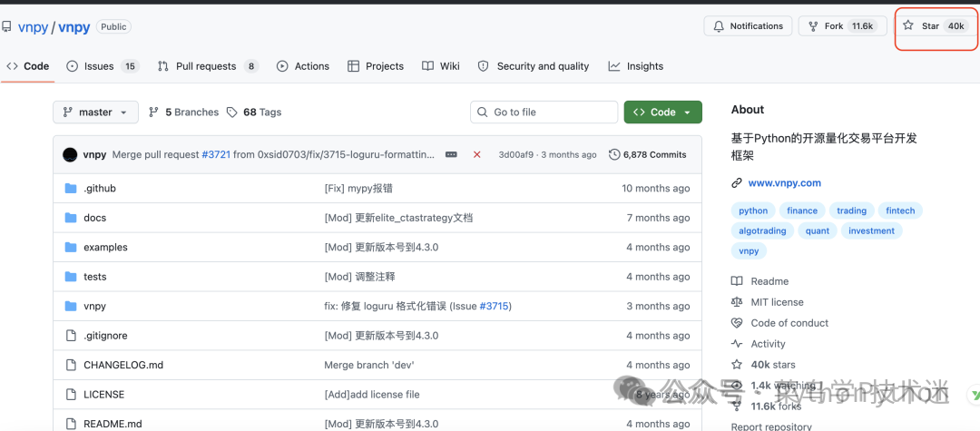Go to the Actions tab
980x431 pixels.
click(x=303, y=66)
